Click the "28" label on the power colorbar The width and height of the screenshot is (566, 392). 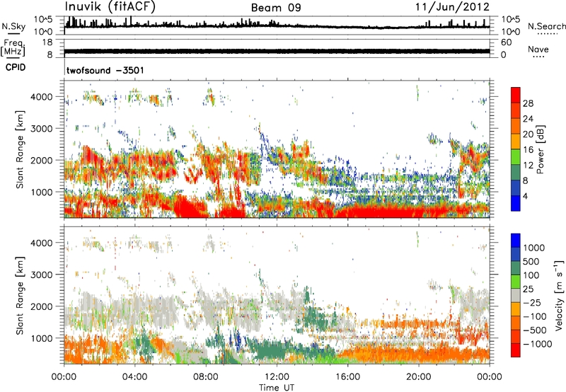click(528, 103)
